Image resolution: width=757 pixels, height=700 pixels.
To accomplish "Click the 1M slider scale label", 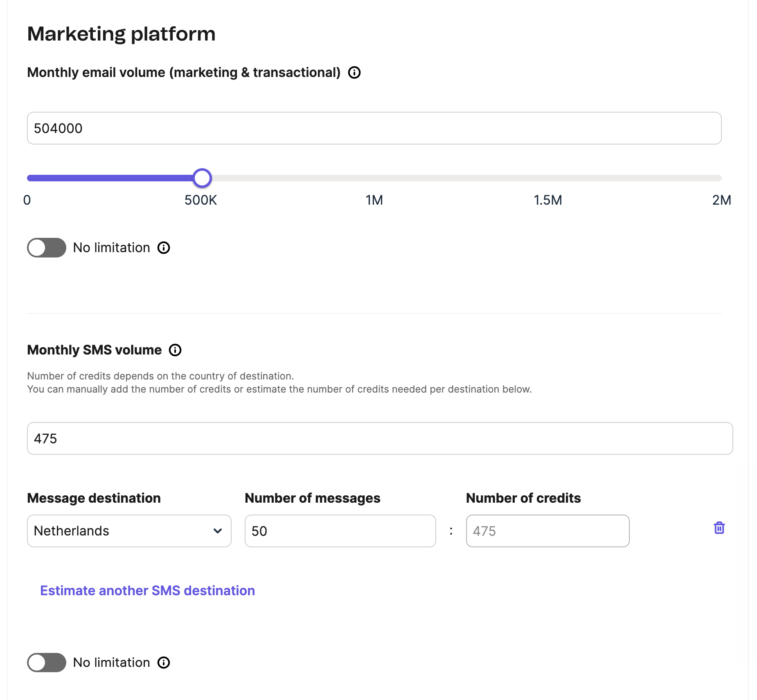I will pyautogui.click(x=374, y=200).
